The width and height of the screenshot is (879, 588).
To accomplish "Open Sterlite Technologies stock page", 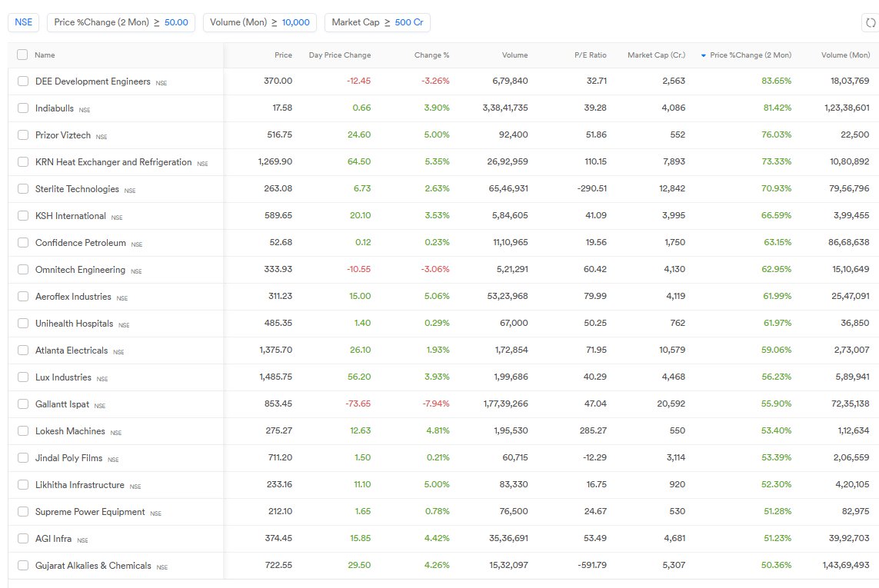I will (77, 189).
